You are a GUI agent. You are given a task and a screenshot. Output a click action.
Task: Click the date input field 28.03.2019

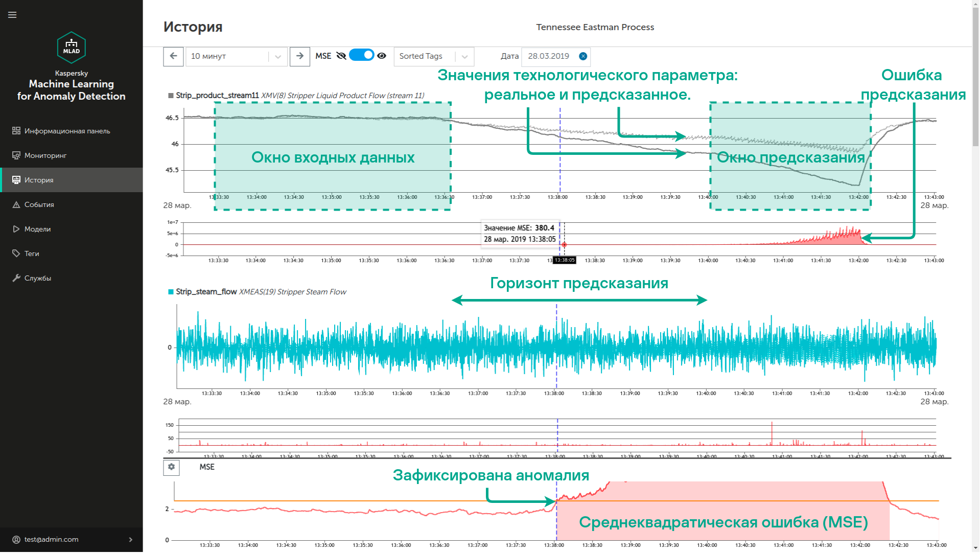point(549,56)
